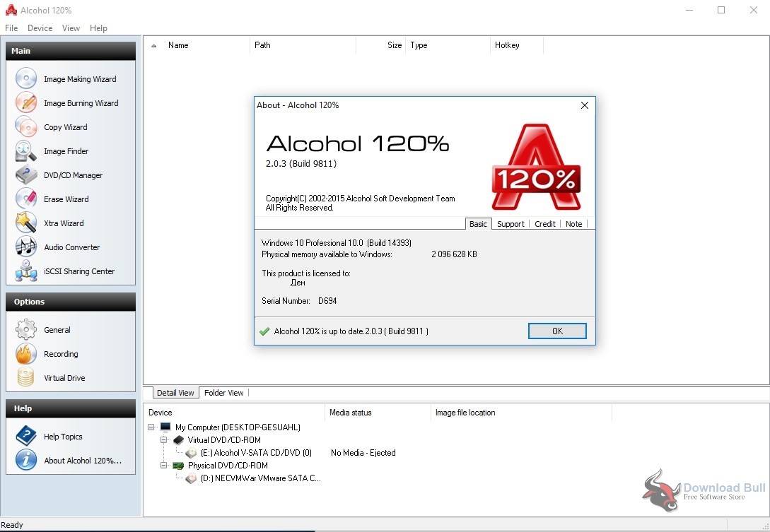Open Recording options
Screen dimensions: 770x532
pyautogui.click(x=62, y=353)
